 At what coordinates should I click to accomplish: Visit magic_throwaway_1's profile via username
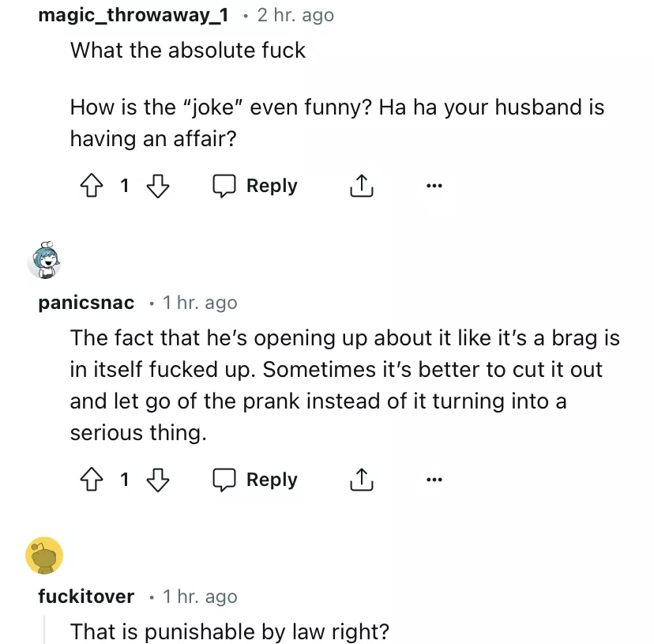tap(133, 15)
